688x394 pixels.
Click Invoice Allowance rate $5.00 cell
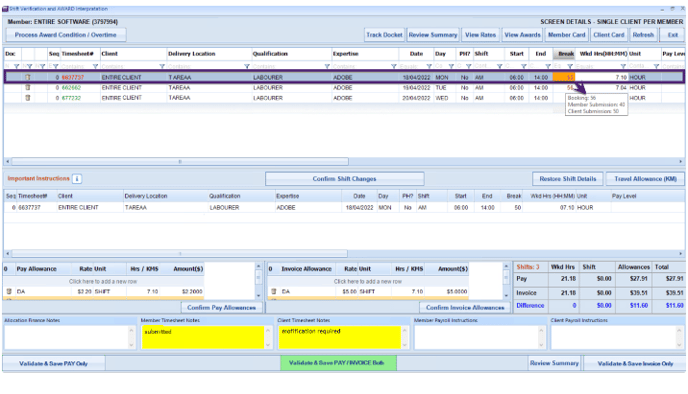(x=350, y=291)
